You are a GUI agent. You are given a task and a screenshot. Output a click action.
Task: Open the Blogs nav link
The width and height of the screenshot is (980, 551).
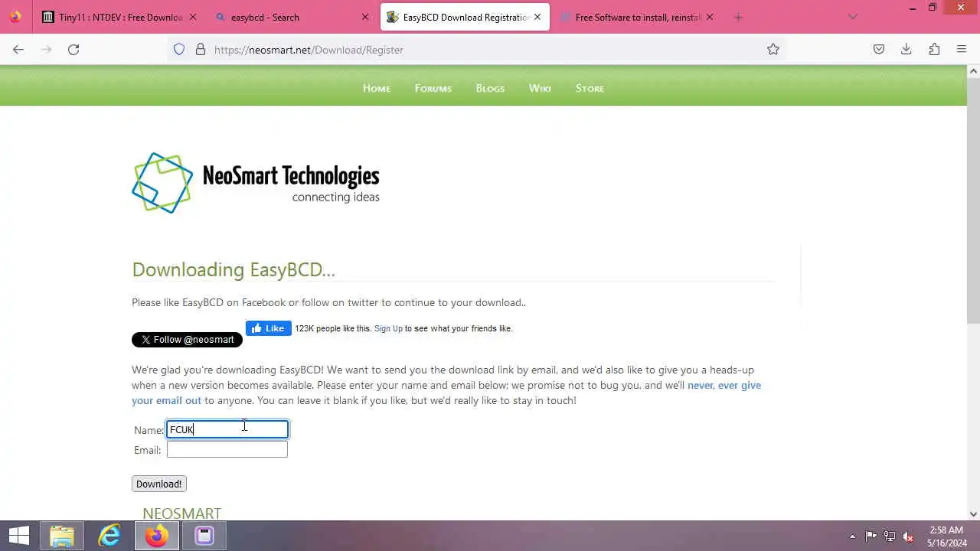coord(490,88)
